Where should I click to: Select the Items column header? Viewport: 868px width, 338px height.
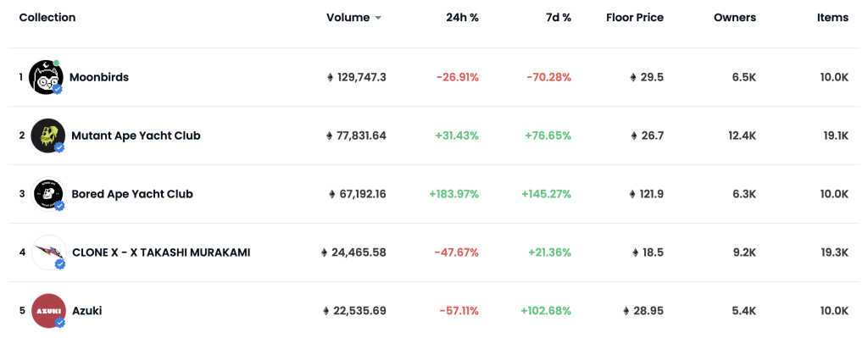tap(832, 18)
